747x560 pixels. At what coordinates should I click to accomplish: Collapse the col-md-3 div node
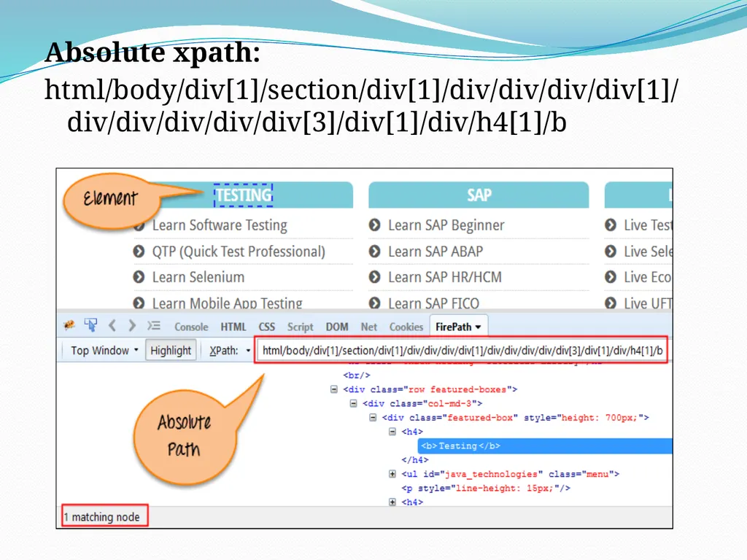click(x=354, y=404)
